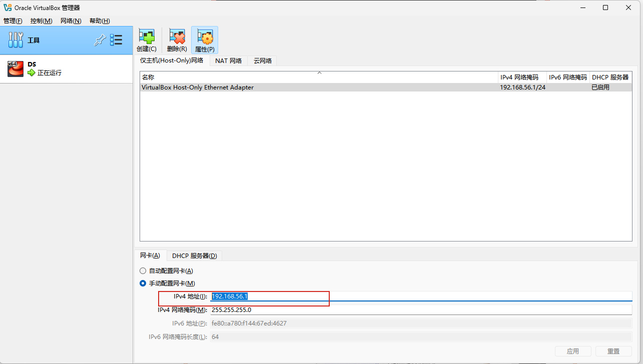Switch to the 云网络 cloud networks tab

click(x=263, y=60)
